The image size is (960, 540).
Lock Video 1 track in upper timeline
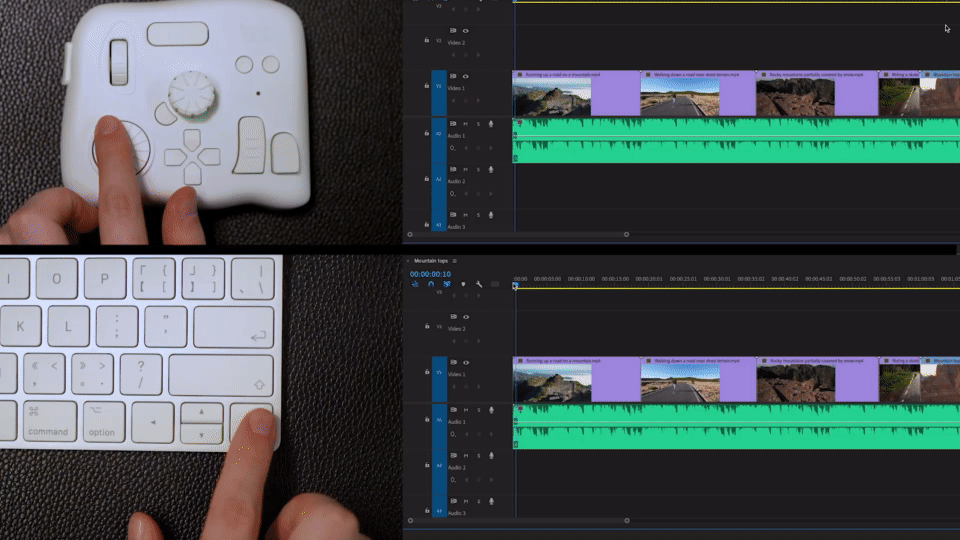coord(427,86)
